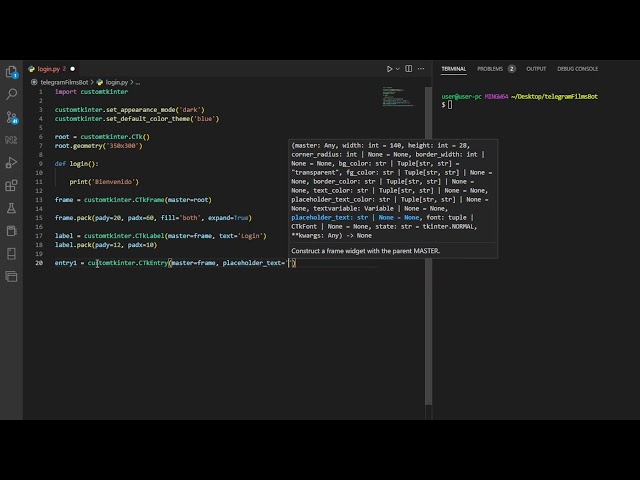Click 'user@user-pc' in the terminal

click(x=461, y=97)
